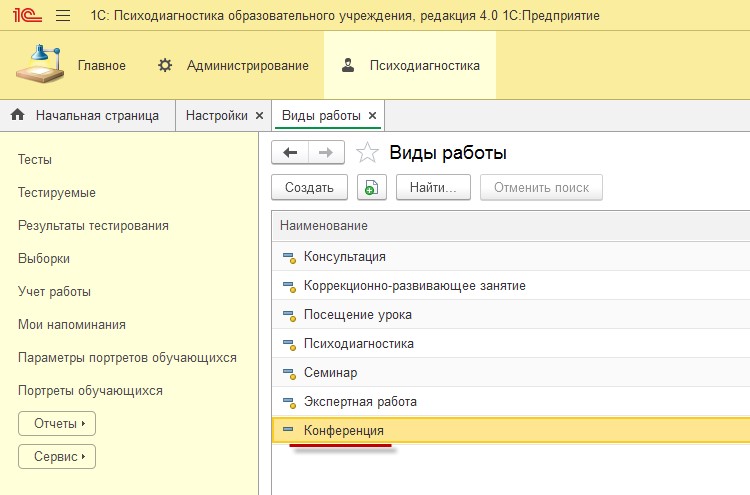750x495 pixels.
Task: Open Результаты тестирования
Action: pos(93,225)
